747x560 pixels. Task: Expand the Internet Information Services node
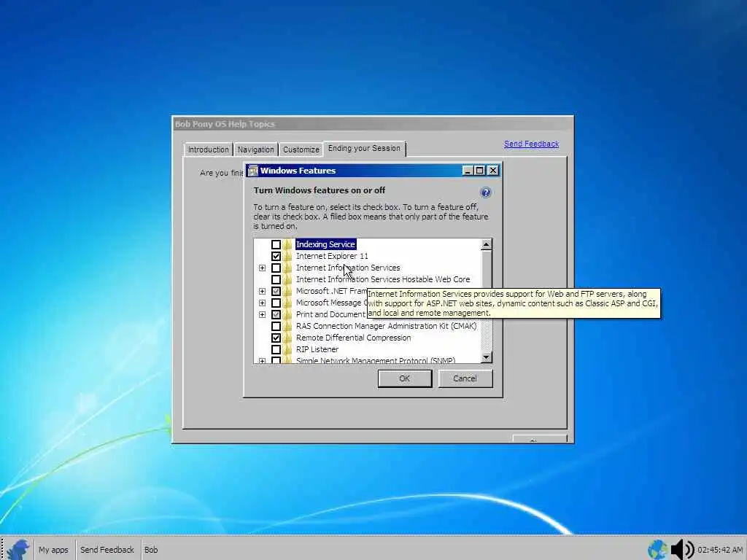pyautogui.click(x=262, y=268)
